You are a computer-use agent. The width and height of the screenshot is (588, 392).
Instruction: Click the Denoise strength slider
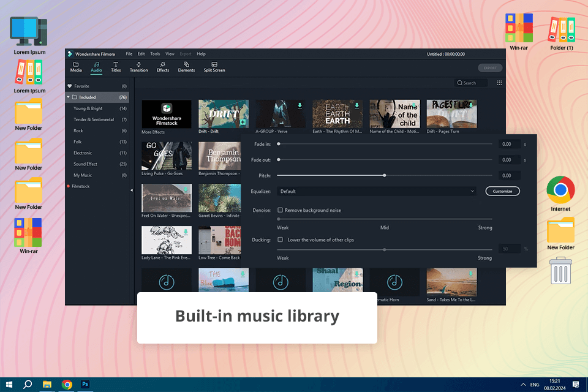pyautogui.click(x=385, y=219)
